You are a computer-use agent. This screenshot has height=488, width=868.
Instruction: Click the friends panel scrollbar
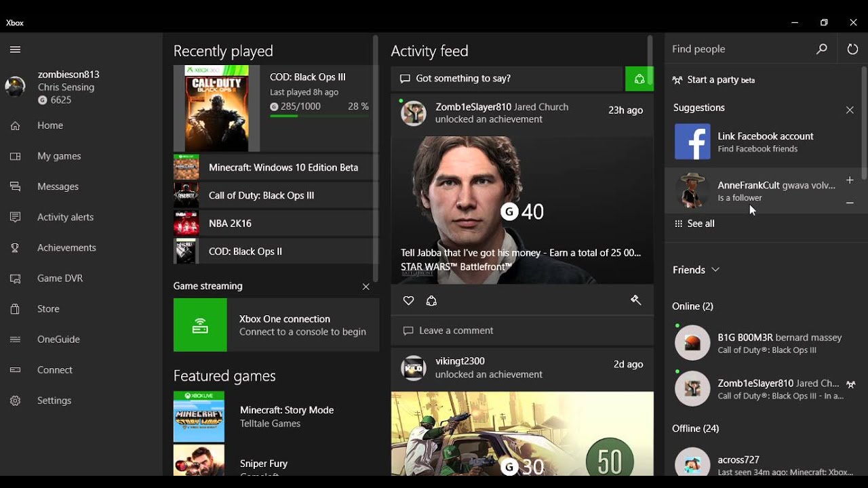click(863, 122)
